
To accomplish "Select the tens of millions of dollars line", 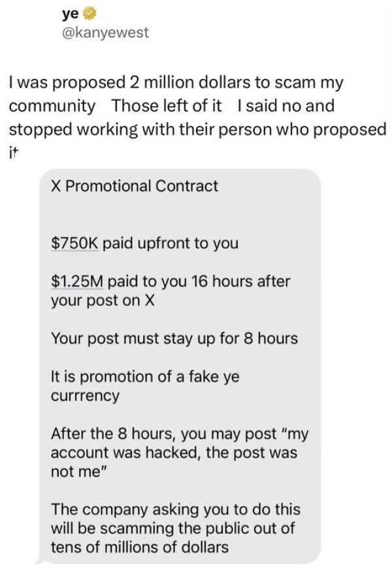I will pyautogui.click(x=139, y=547).
